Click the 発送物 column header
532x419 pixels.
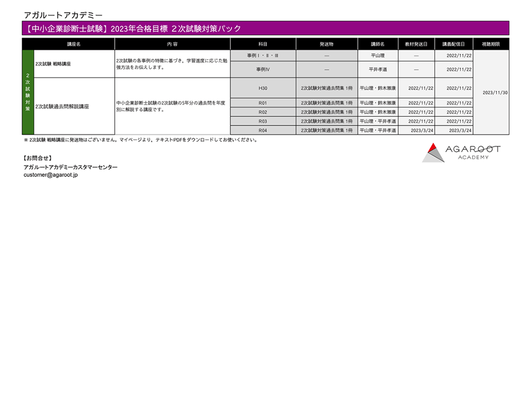coord(327,44)
